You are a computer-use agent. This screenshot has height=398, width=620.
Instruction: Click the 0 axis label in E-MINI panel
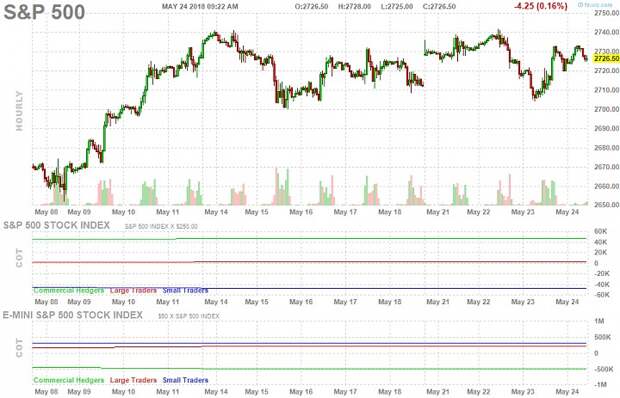(596, 353)
